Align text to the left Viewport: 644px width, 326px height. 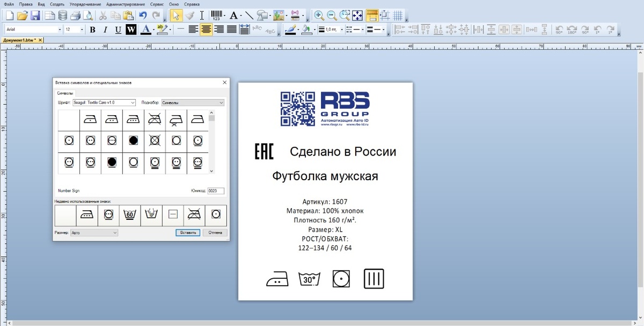point(194,29)
